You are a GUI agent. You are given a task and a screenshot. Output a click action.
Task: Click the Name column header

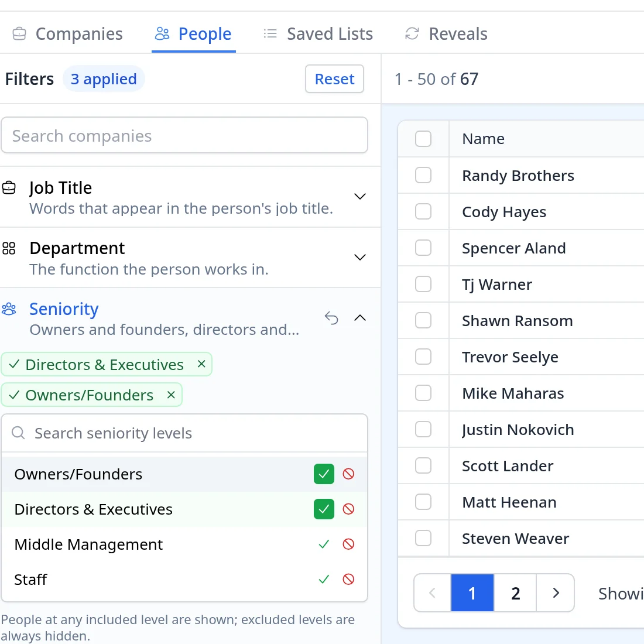[484, 139]
